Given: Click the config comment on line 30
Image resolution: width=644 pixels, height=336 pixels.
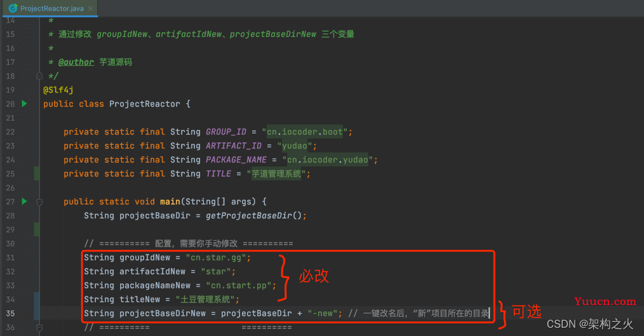Looking at the screenshot, I should pos(189,243).
